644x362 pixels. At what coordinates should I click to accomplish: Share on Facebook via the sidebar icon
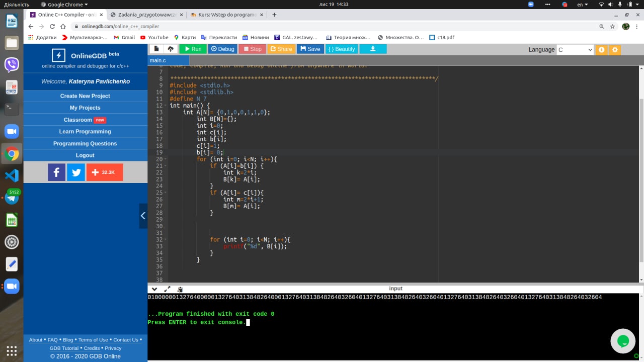pyautogui.click(x=56, y=172)
